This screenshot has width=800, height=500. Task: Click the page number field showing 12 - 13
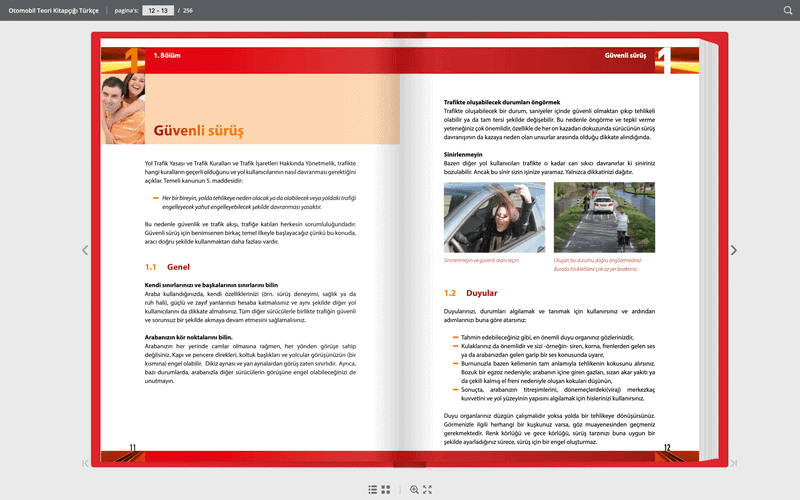[158, 10]
